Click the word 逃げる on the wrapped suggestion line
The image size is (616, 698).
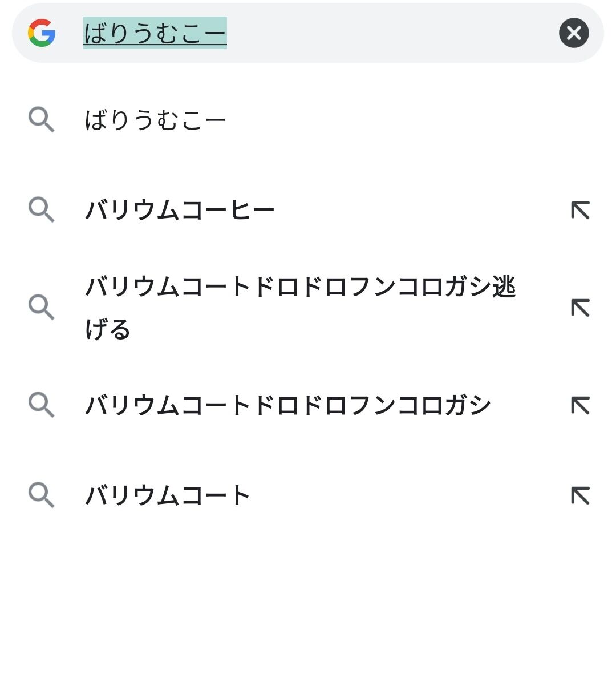[107, 329]
